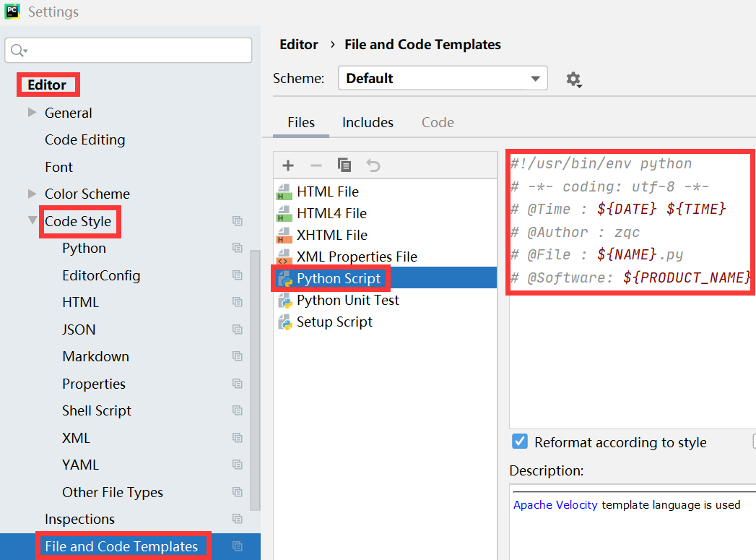The height and width of the screenshot is (560, 756).
Task: Select EditorConfig under Code Style
Action: tap(101, 275)
